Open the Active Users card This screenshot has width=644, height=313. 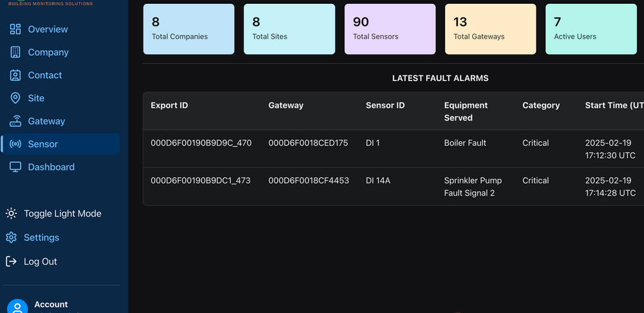(591, 29)
